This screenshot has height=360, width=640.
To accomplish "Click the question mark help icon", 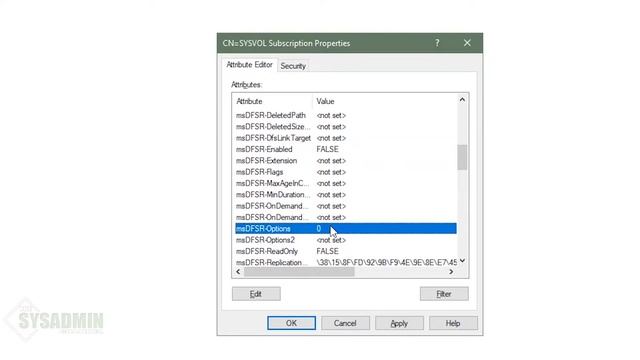I will click(x=437, y=43).
